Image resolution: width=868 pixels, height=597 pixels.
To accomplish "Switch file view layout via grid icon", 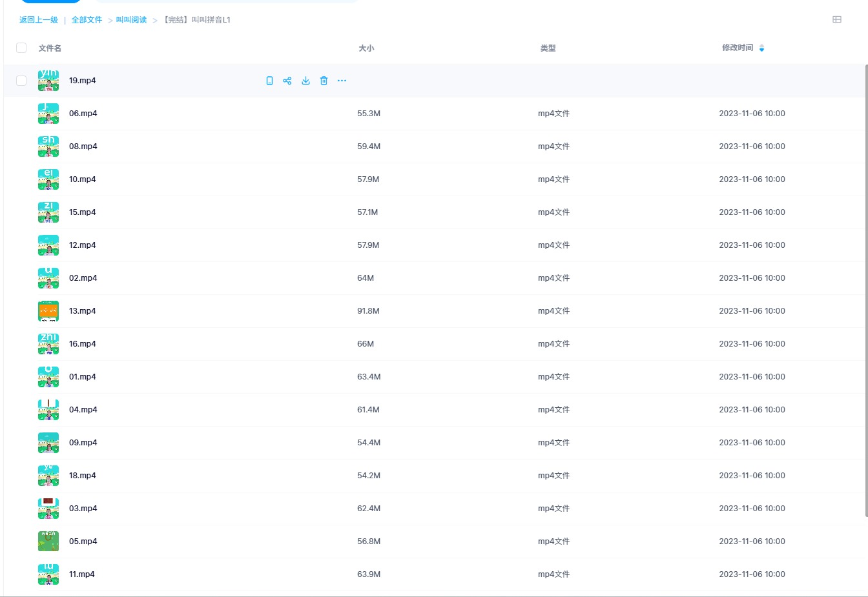I will [x=836, y=19].
